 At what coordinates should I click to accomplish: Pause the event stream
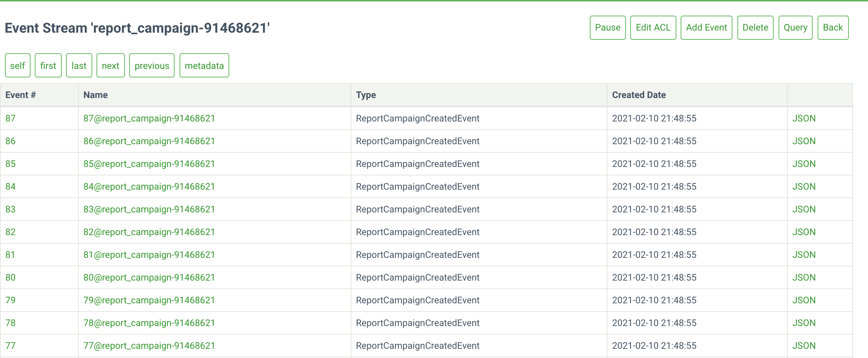coord(608,28)
